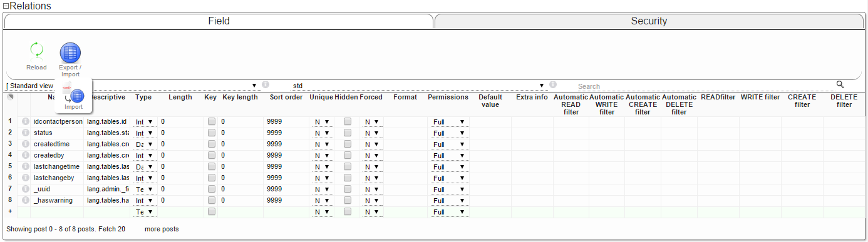Open Unique dropdown for status row
The image size is (868, 242).
pos(322,133)
